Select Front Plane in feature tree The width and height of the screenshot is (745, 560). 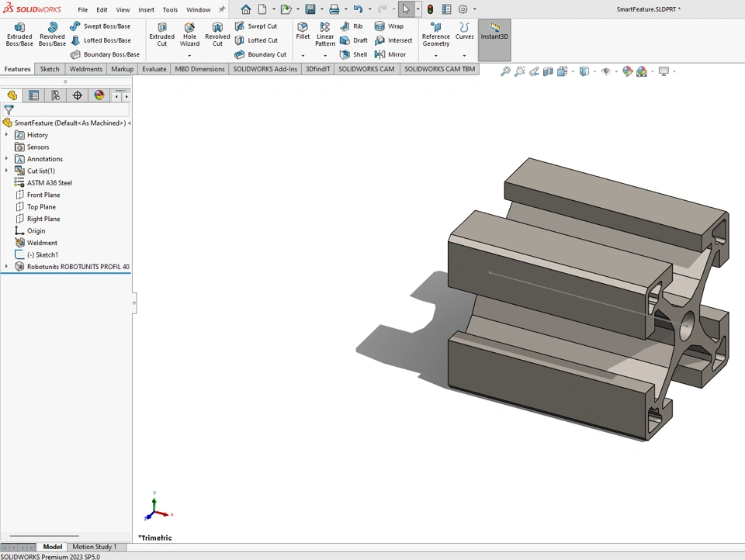[43, 195]
